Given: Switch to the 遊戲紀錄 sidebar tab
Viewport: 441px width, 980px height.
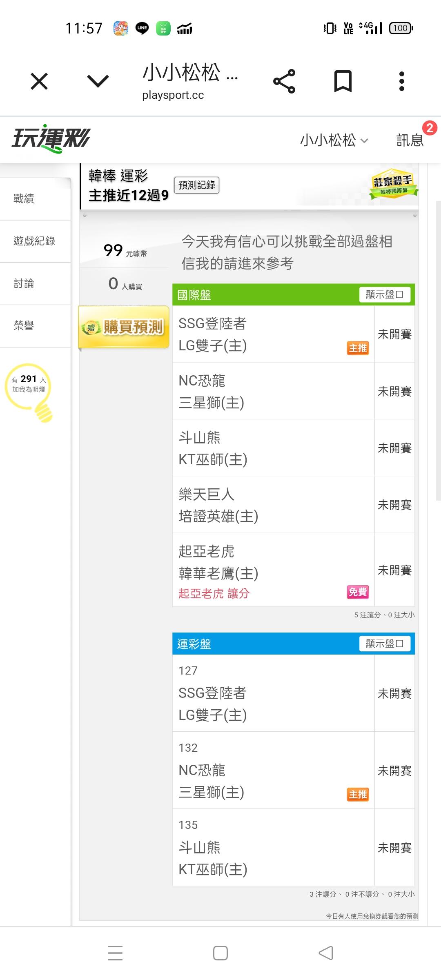Looking at the screenshot, I should (x=34, y=241).
